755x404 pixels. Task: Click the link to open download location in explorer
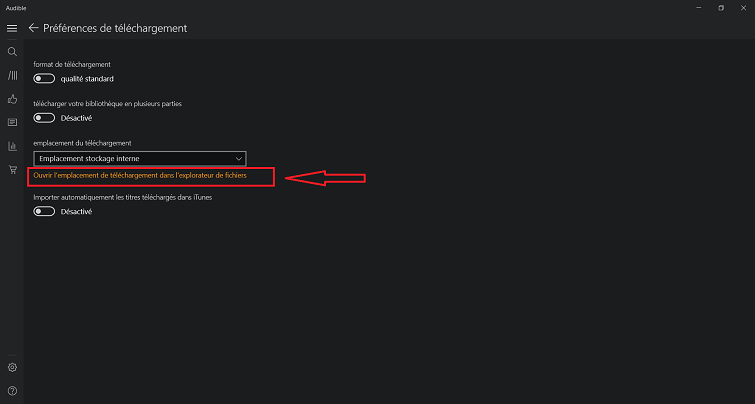[140, 176]
